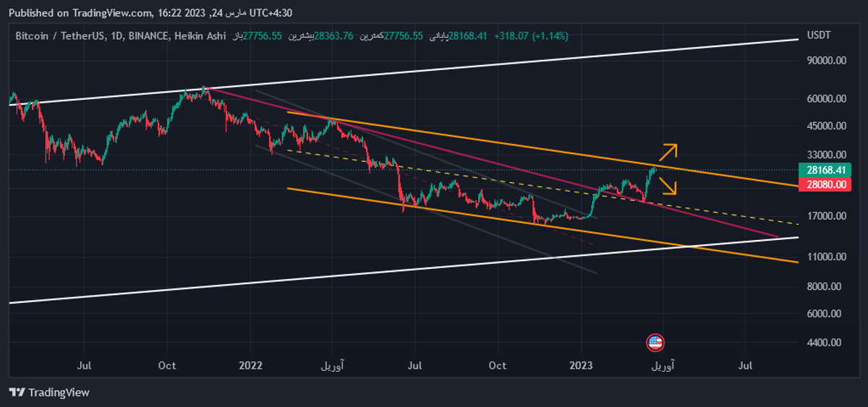Select the orange upward arrow drawing

coord(668,152)
